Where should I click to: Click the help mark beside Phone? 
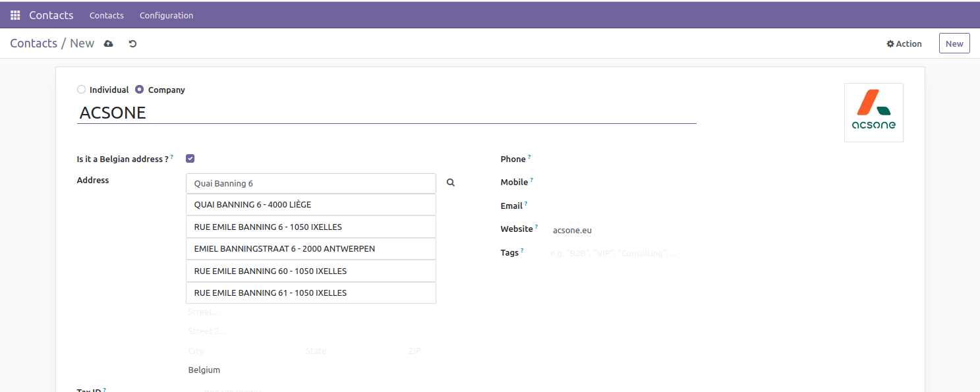pyautogui.click(x=529, y=157)
